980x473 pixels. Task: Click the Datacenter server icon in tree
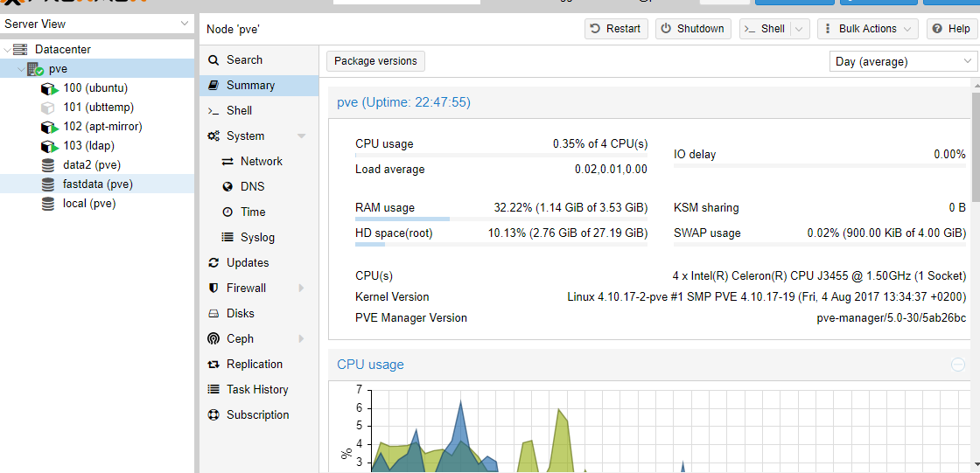point(21,49)
